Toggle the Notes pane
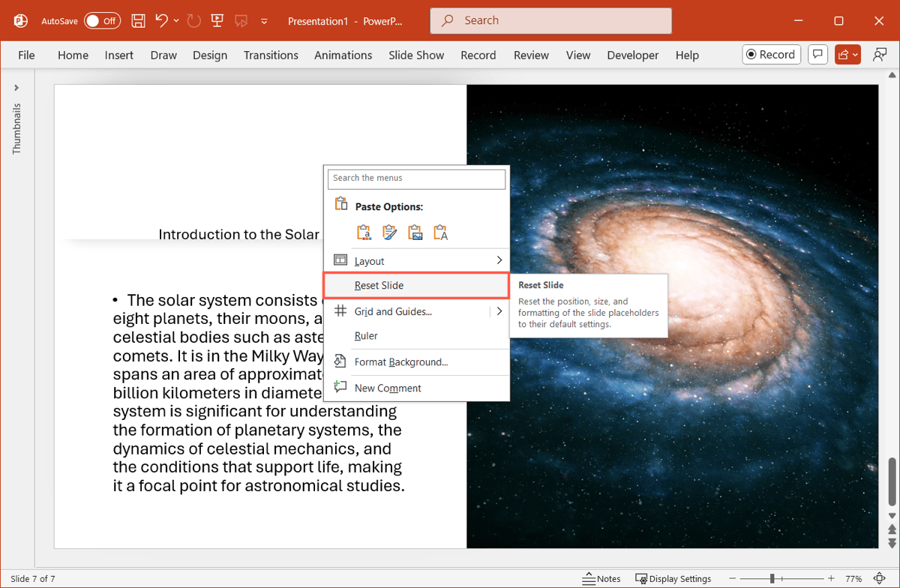Image resolution: width=900 pixels, height=588 pixels. click(x=601, y=579)
